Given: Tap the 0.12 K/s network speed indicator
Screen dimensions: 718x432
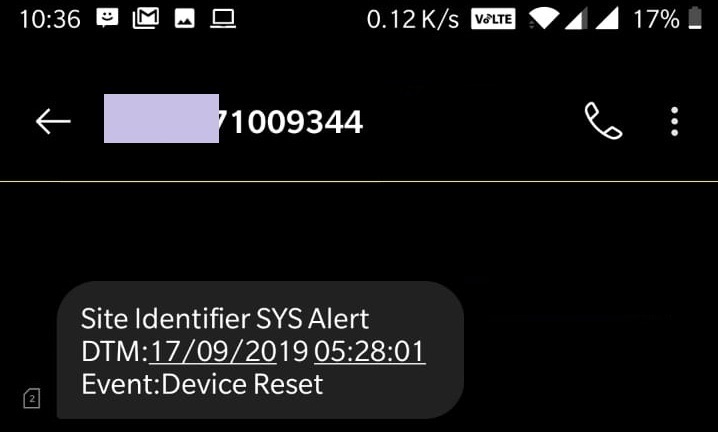Looking at the screenshot, I should tap(413, 19).
